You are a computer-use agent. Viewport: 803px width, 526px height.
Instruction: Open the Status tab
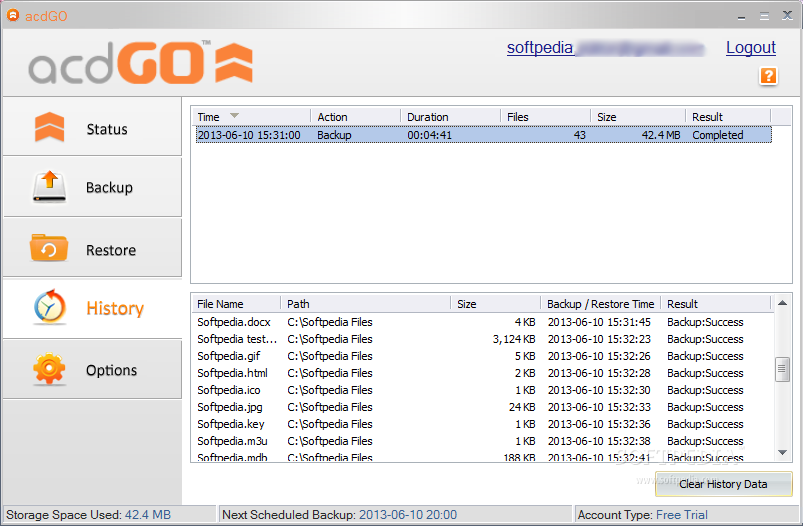pos(92,127)
